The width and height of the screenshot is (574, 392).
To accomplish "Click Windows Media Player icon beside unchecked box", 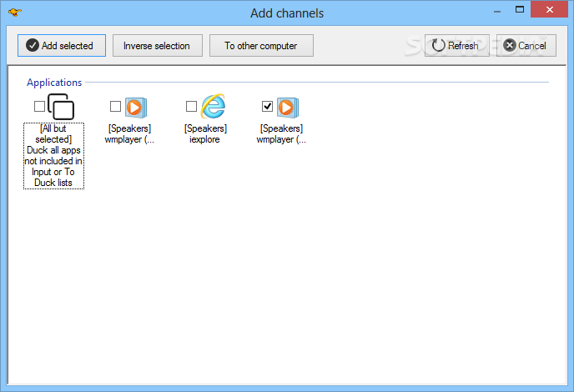I will tap(136, 108).
